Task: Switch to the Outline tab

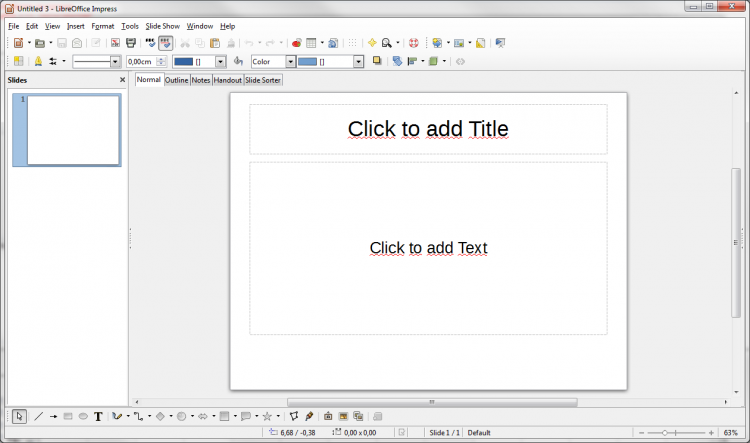Action: pyautogui.click(x=176, y=80)
